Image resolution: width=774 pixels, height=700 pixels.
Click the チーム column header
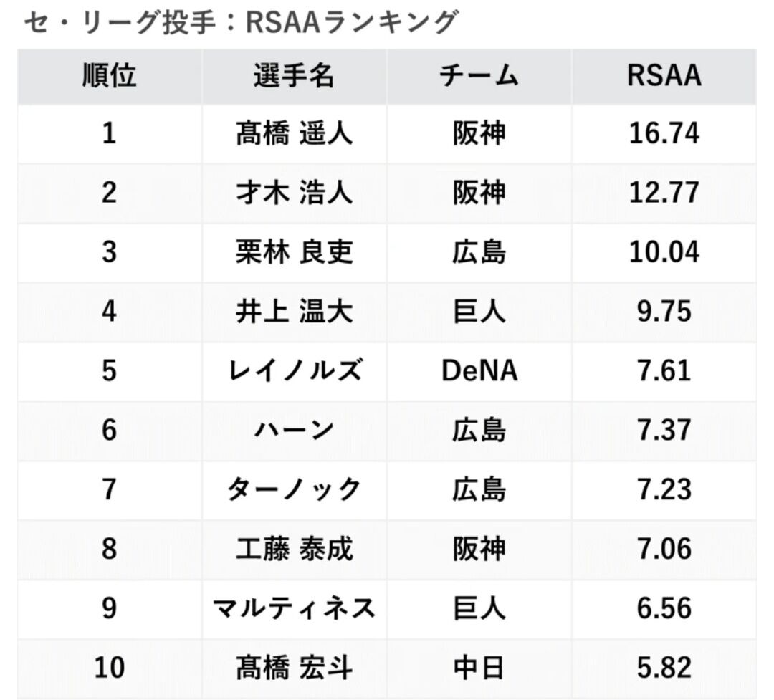[479, 77]
